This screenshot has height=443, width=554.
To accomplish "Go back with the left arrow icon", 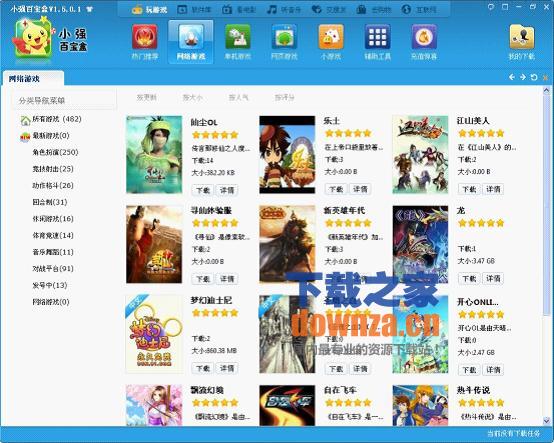I will (x=512, y=77).
